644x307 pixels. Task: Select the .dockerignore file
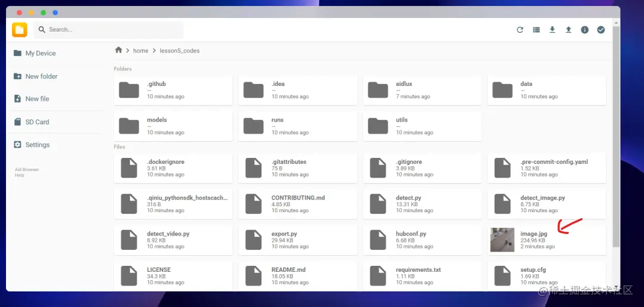[x=173, y=168]
